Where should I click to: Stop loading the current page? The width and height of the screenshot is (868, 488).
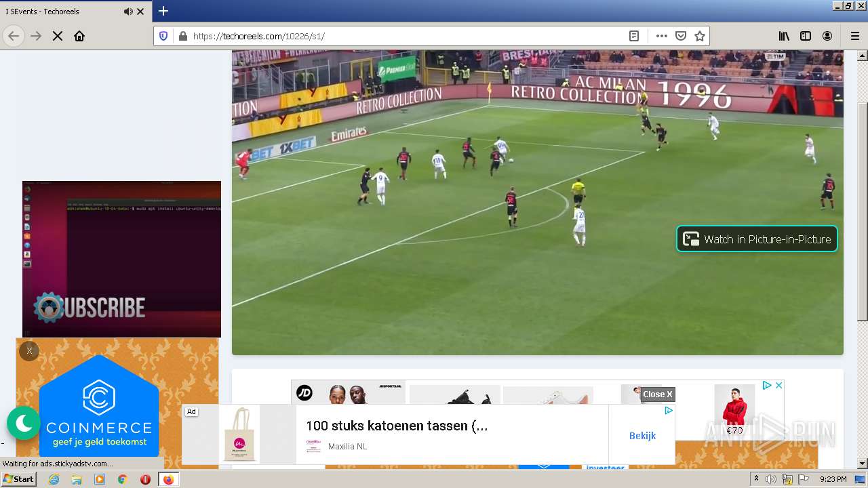pos(58,36)
